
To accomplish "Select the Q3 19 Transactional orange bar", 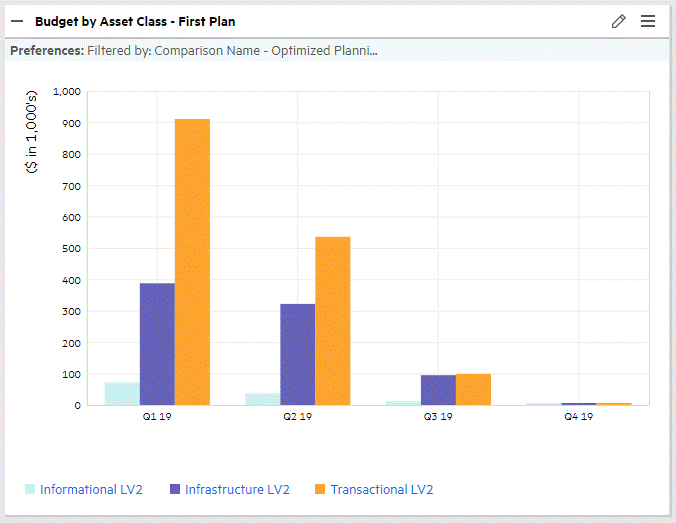I will click(x=473, y=390).
